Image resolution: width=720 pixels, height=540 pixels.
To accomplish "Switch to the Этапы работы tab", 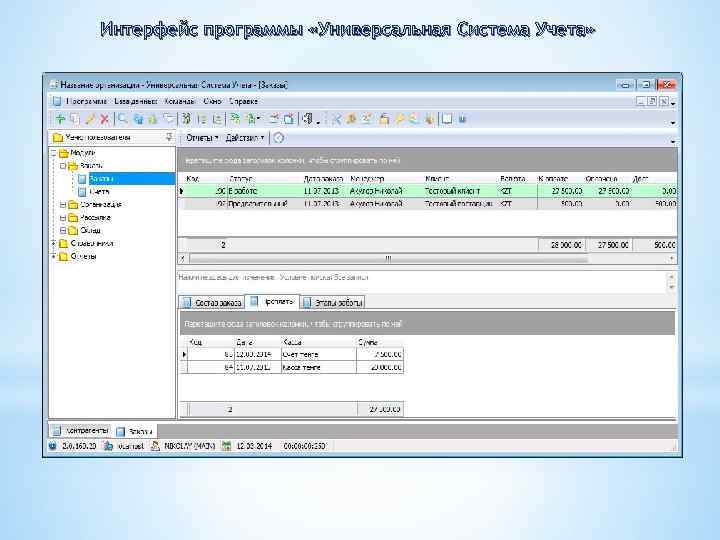I will pyautogui.click(x=333, y=303).
